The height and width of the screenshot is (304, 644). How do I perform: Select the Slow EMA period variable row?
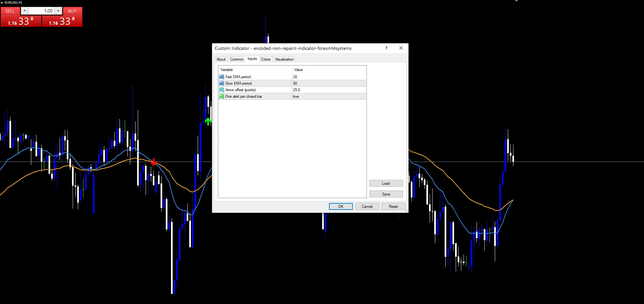(x=292, y=83)
